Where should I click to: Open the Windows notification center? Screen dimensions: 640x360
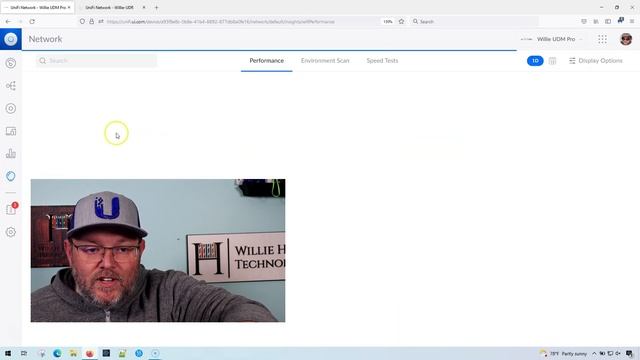(x=629, y=353)
